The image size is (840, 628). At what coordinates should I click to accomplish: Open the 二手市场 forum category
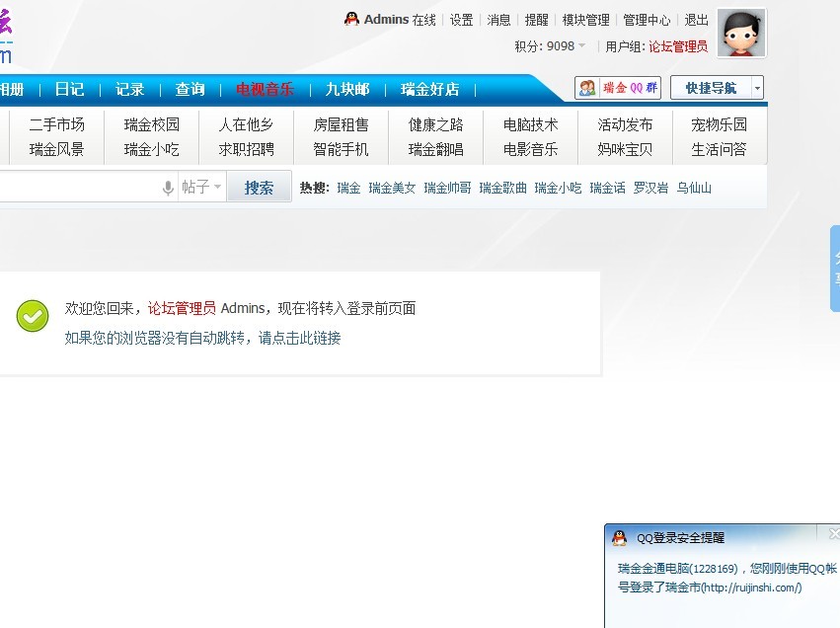point(56,124)
